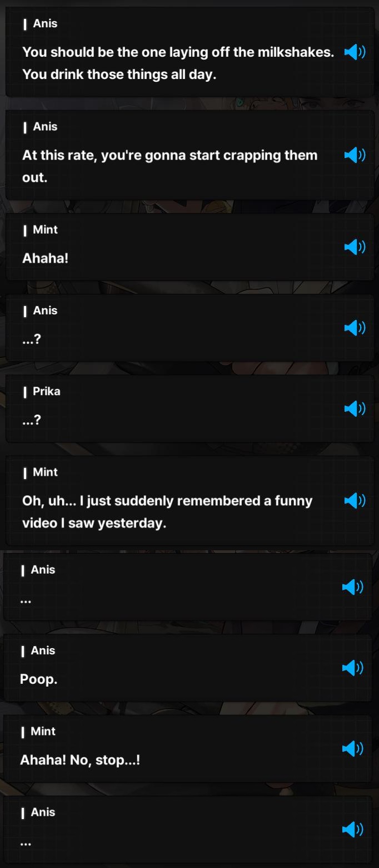Image resolution: width=379 pixels, height=868 pixels.
Task: Select Prika's dialogue entry
Action: [189, 408]
